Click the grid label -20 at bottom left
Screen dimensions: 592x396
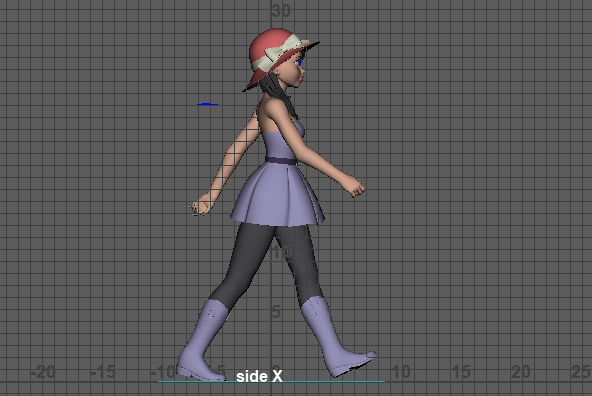point(43,373)
